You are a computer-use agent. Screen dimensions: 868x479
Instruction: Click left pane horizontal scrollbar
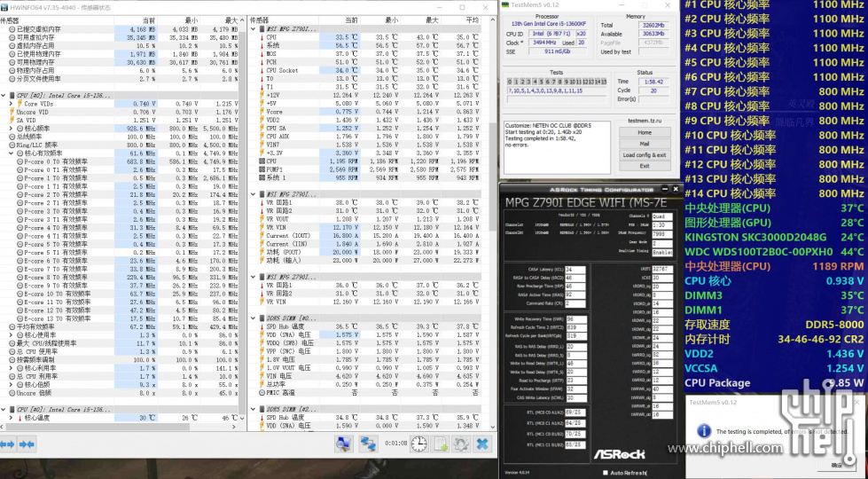(120, 427)
